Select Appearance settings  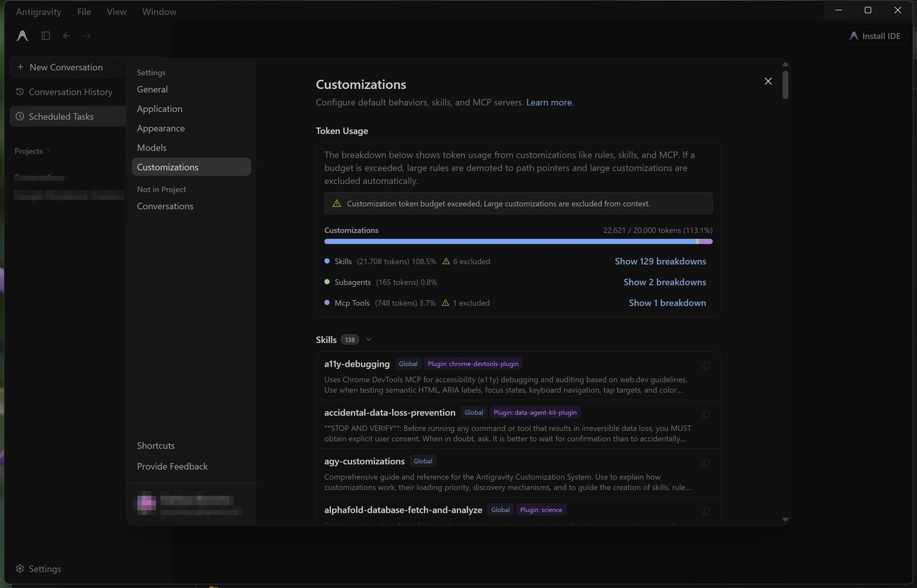point(191,128)
